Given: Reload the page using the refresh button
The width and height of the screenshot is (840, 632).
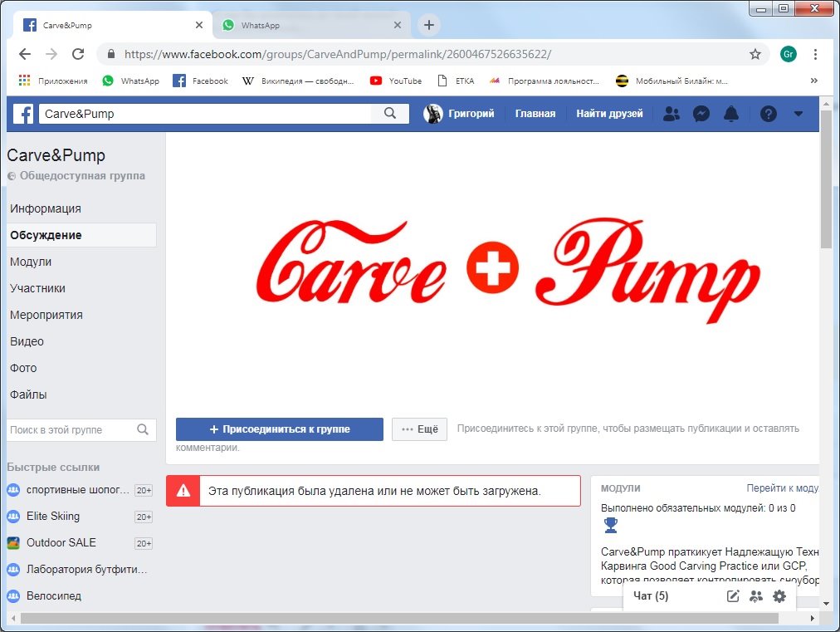Looking at the screenshot, I should 78,54.
